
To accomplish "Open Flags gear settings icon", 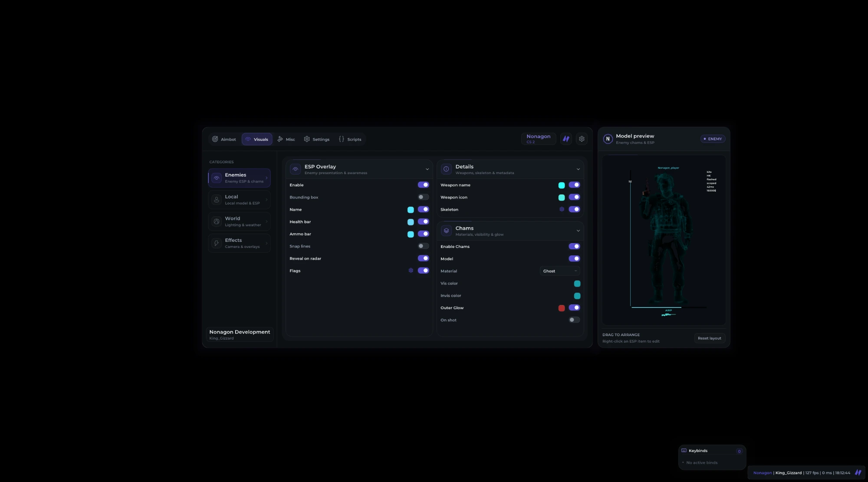I will pyautogui.click(x=411, y=271).
